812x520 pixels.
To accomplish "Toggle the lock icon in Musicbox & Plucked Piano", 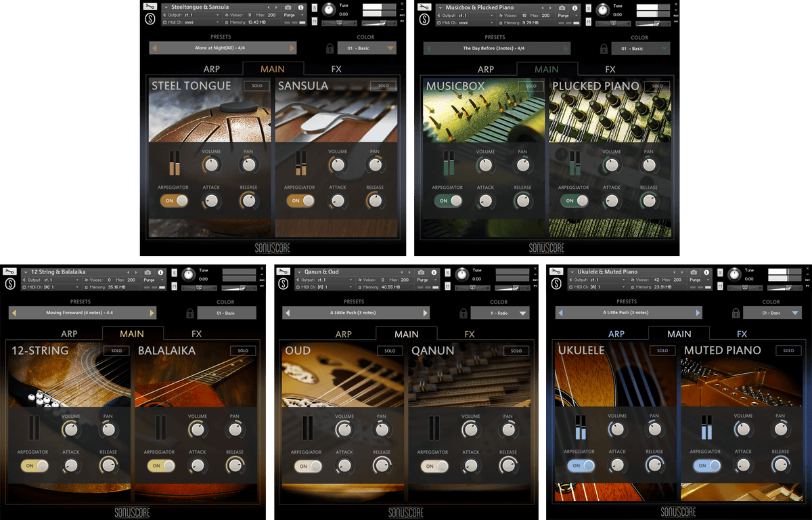I will pos(604,49).
